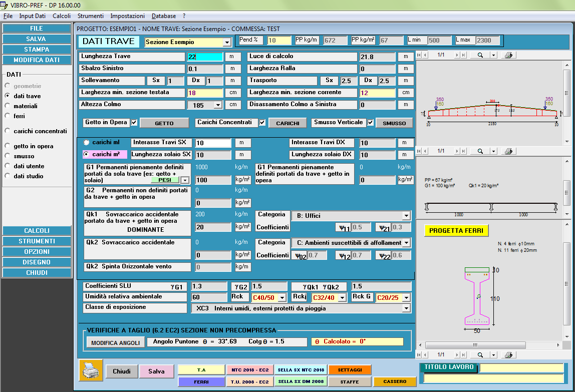Open the Sezione Esempio dropdown
Image resolution: width=575 pixels, height=392 pixels.
click(x=227, y=42)
